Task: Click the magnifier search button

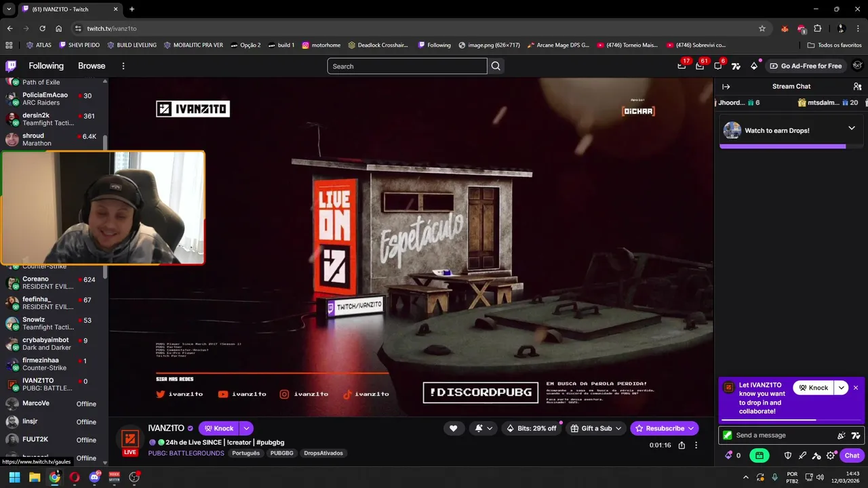Action: point(496,66)
